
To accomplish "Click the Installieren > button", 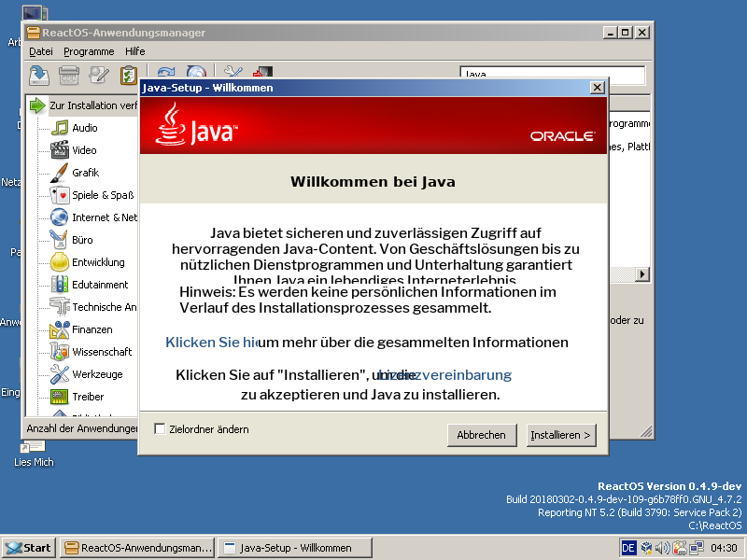I will (561, 435).
